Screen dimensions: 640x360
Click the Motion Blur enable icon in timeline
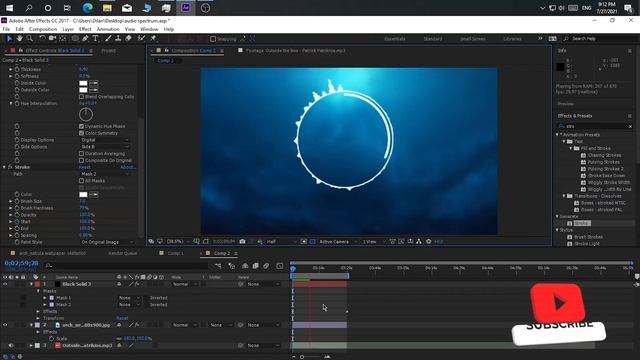click(x=266, y=266)
